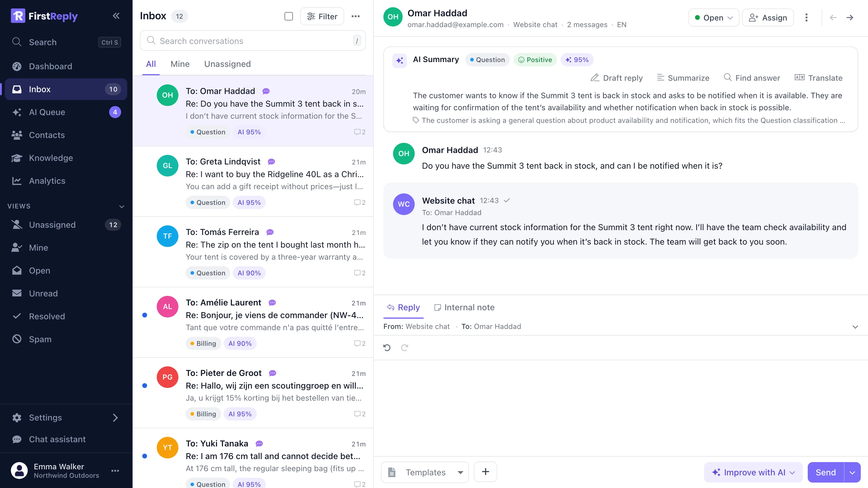Viewport: 868px width, 488px height.
Task: Go to next conversation arrow
Action: click(x=850, y=17)
